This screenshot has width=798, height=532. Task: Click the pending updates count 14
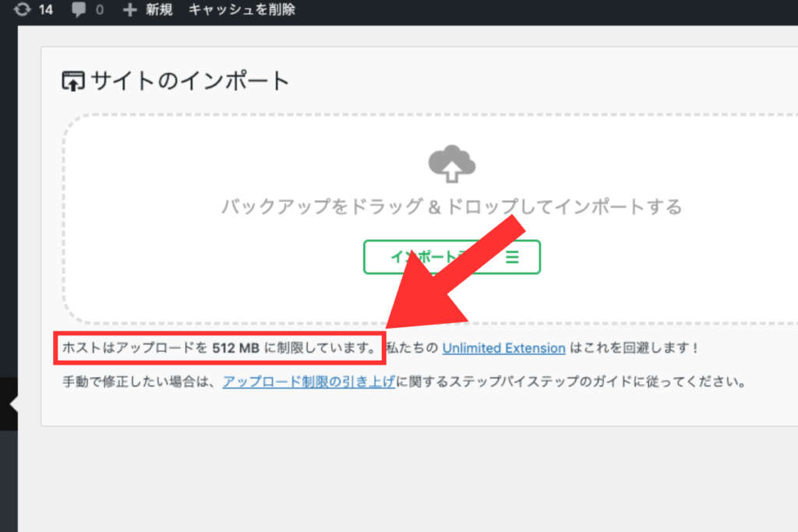coord(45,11)
